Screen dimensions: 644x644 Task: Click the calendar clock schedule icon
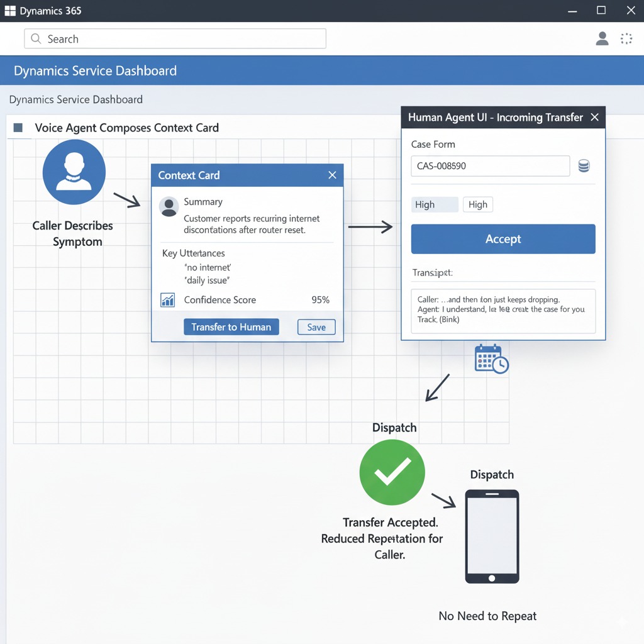[491, 359]
